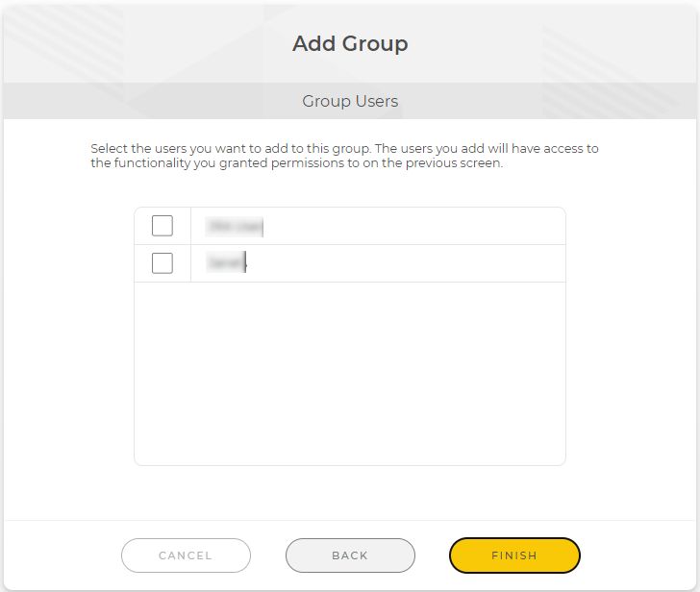
Task: Click the checkbox cell of the first row
Action: click(162, 226)
